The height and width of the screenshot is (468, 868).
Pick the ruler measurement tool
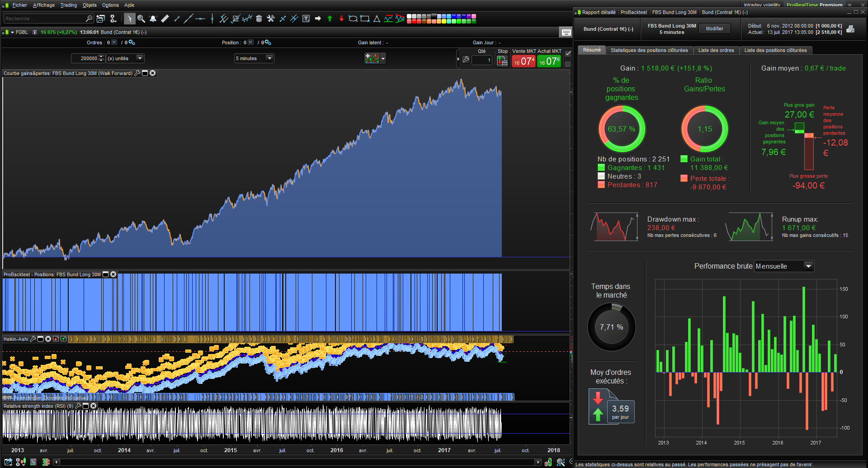tap(165, 19)
